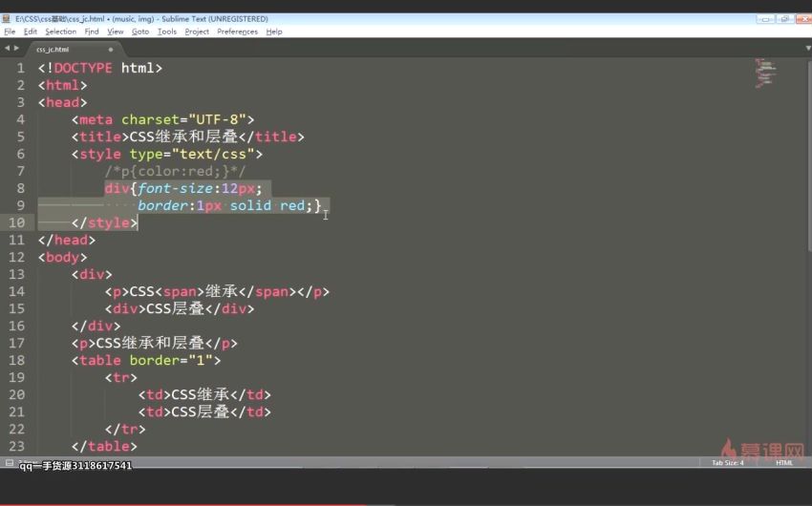Click on border property on line 9

pos(162,205)
